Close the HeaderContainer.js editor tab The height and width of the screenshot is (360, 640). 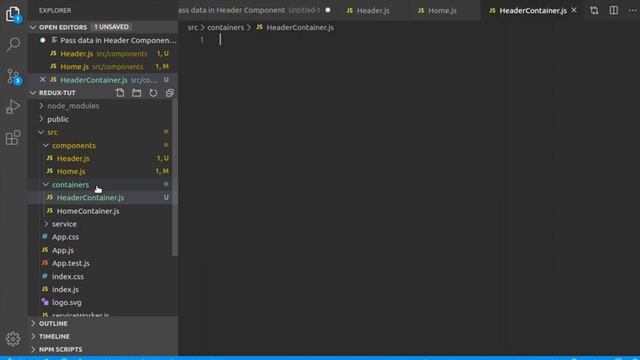(574, 10)
